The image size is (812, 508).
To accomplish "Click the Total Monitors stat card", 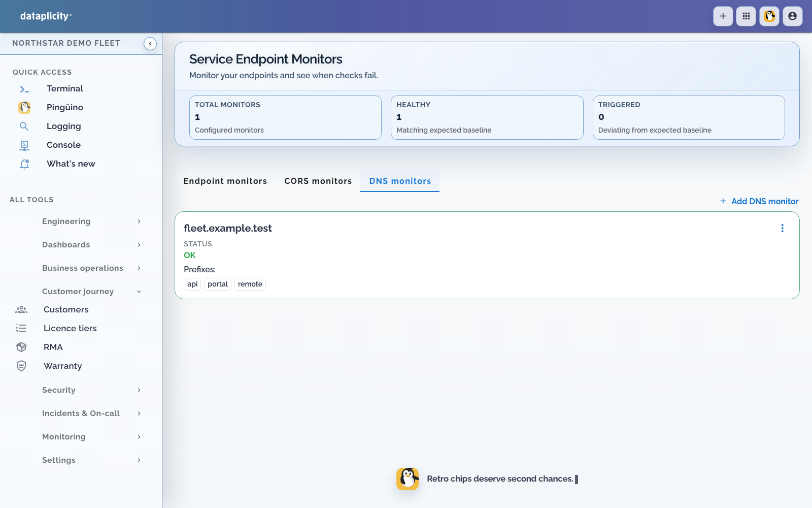I will [x=285, y=117].
